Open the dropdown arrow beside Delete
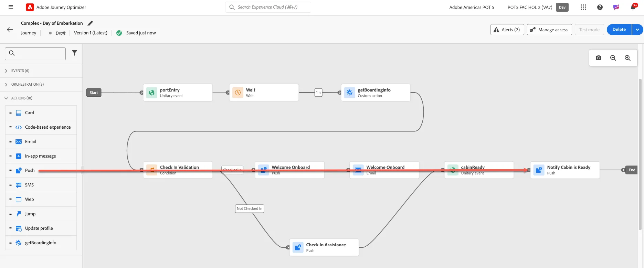Screen dimensions: 644x268 (x=637, y=30)
